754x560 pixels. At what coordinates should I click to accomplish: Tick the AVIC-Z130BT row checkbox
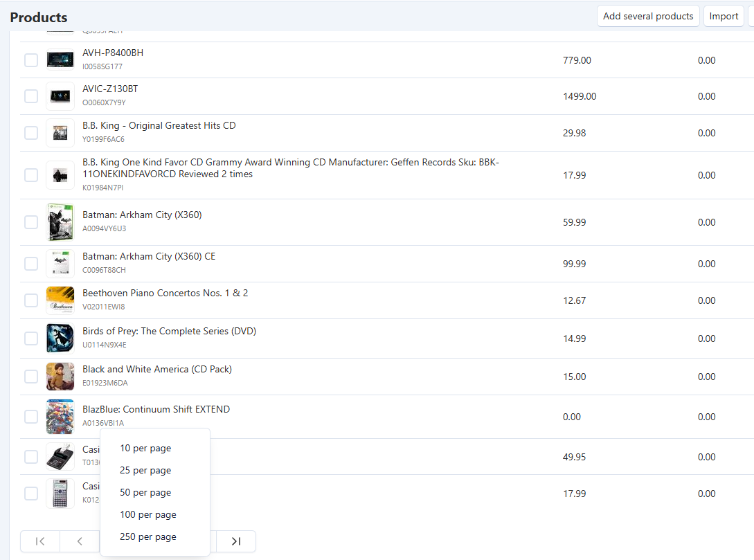coord(31,96)
